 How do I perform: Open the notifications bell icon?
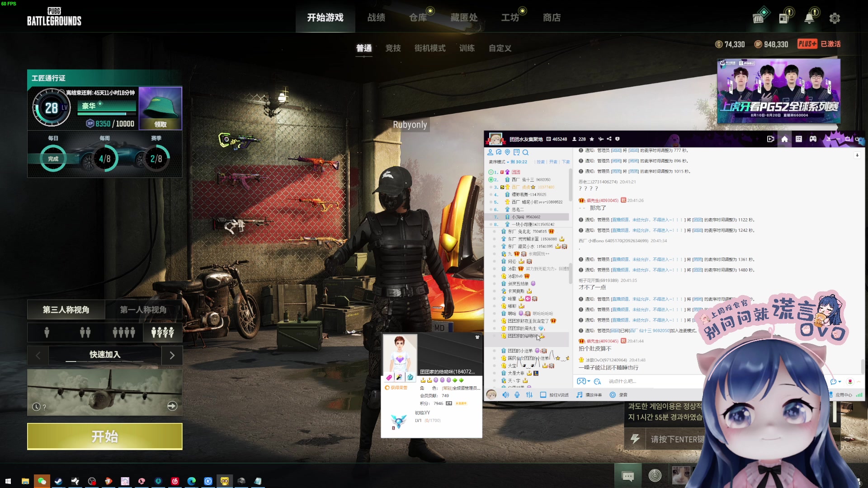pyautogui.click(x=809, y=18)
